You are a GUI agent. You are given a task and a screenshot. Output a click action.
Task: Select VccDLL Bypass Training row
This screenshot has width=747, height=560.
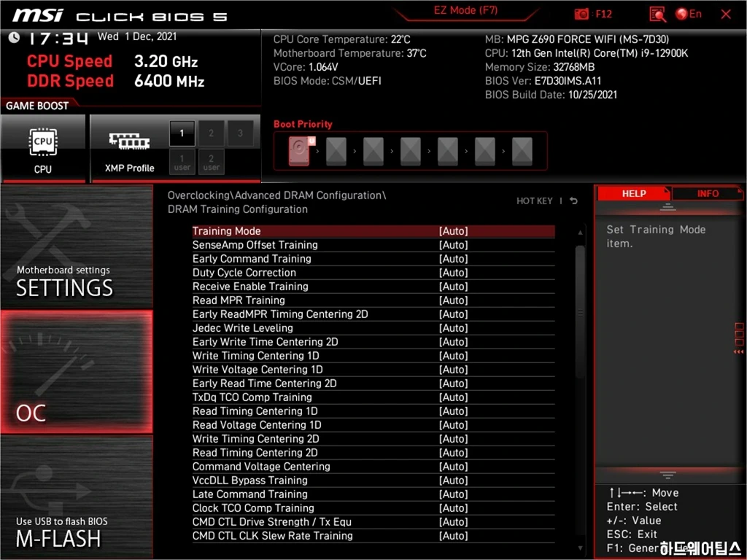[x=373, y=480]
